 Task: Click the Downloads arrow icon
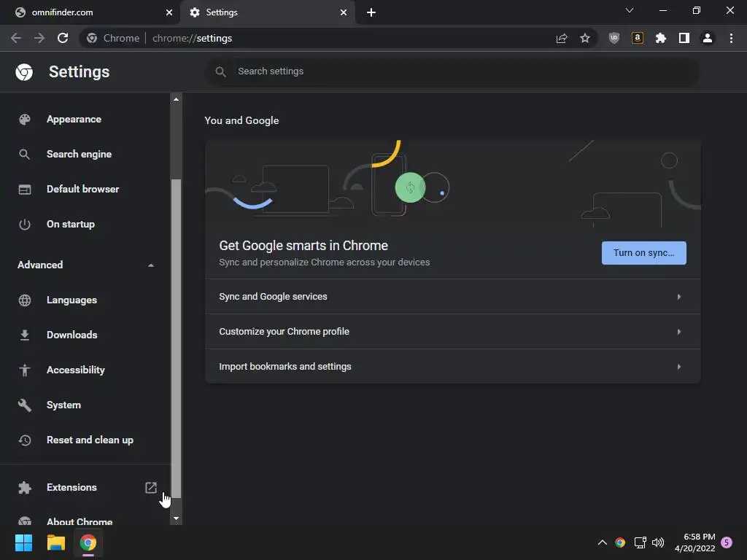tap(24, 335)
